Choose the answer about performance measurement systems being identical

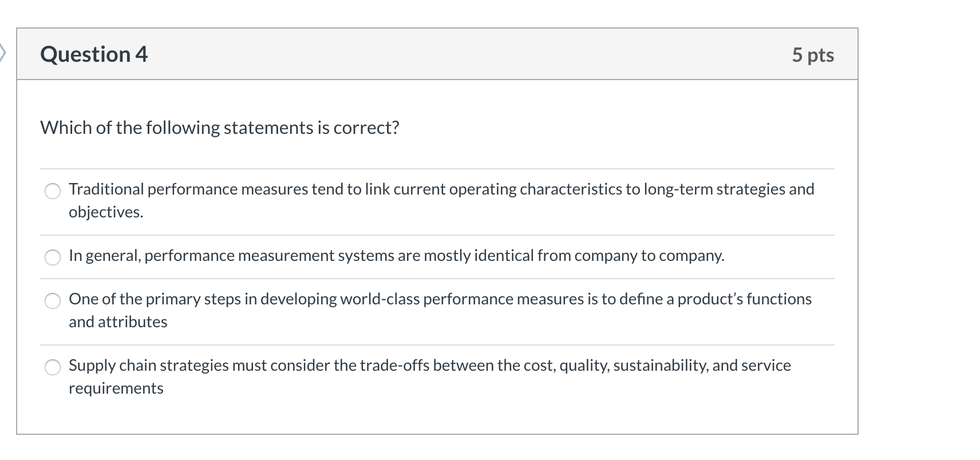pos(52,257)
